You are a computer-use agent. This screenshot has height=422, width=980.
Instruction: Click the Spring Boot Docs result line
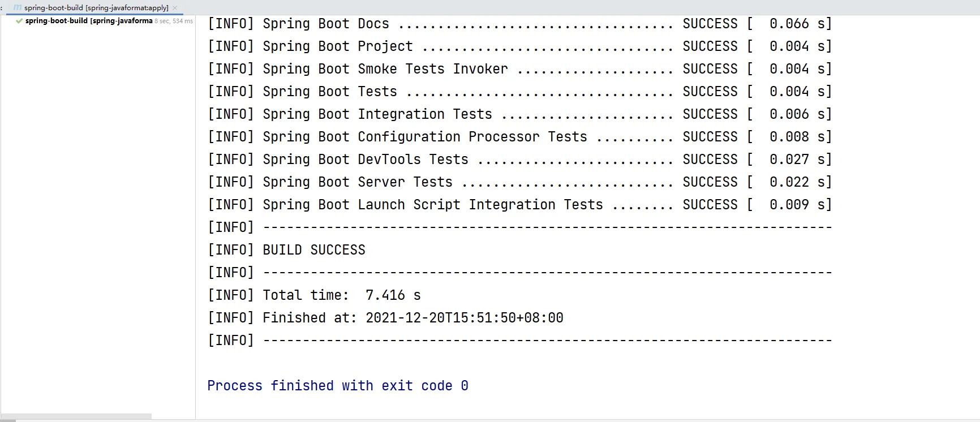pyautogui.click(x=519, y=24)
